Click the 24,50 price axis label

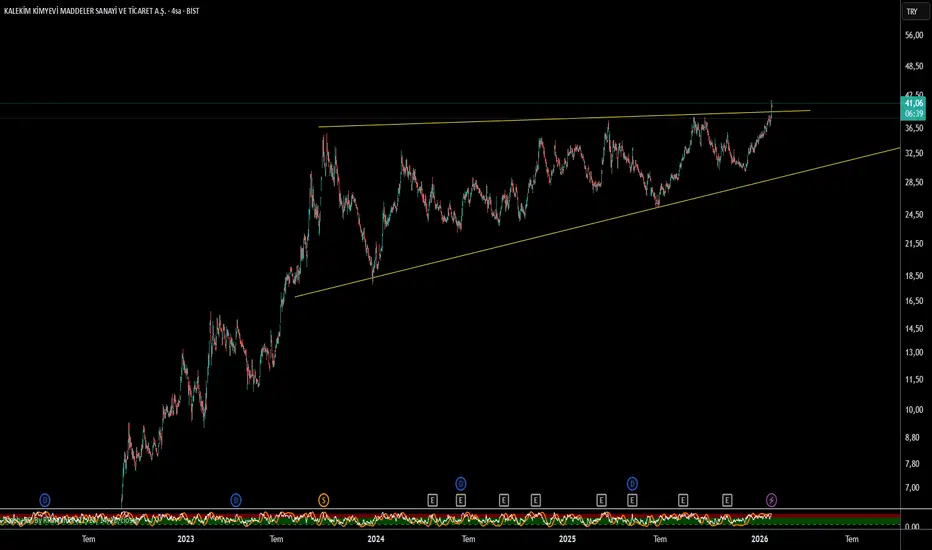tap(914, 215)
